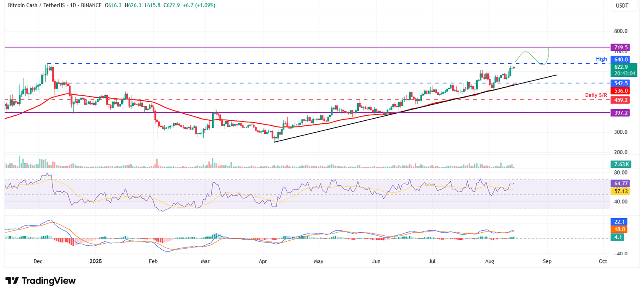This screenshot has width=644, height=294.
Task: Click the volume value badge 7.63K
Action: [x=621, y=164]
